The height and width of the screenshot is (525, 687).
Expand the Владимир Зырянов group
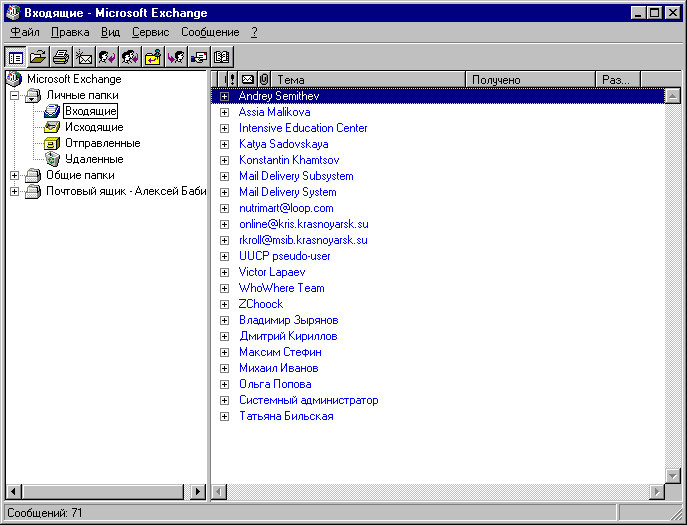pyautogui.click(x=224, y=320)
